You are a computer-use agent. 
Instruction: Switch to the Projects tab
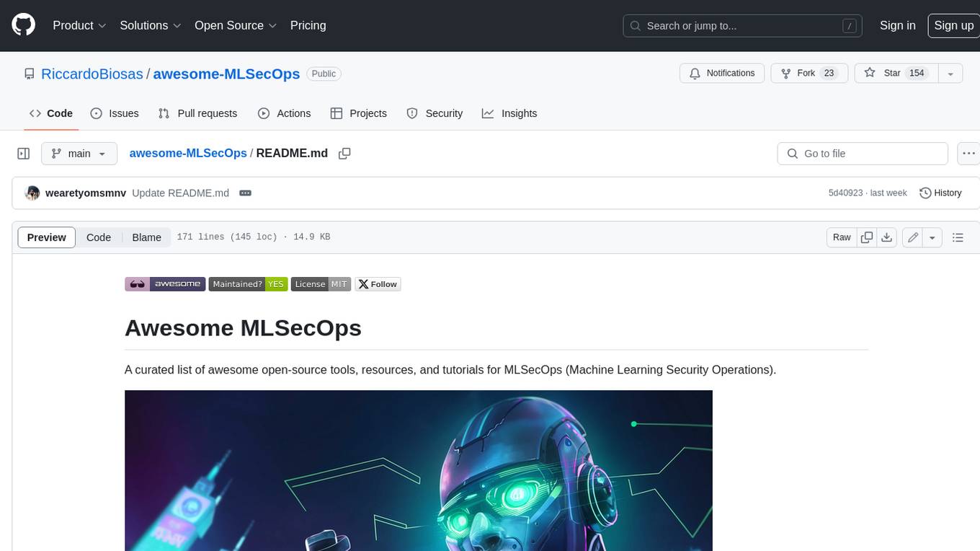[x=358, y=113]
